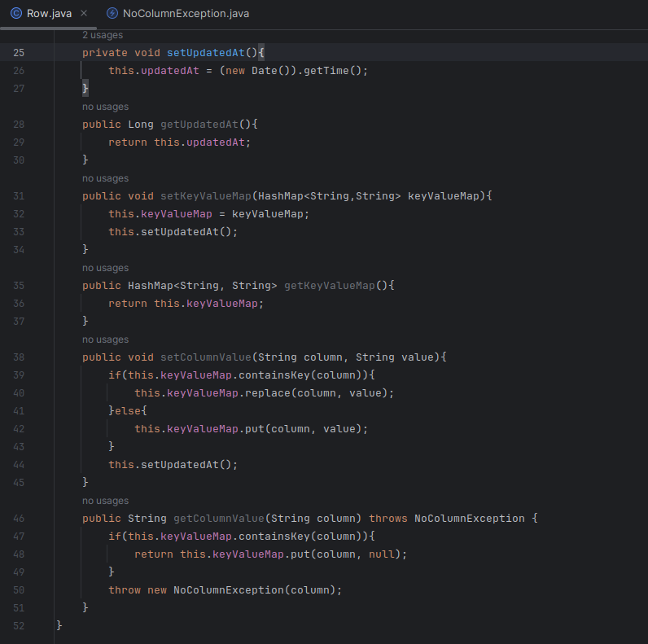The height and width of the screenshot is (644, 648).
Task: Click the NoColumnException.java exception icon
Action: point(112,14)
